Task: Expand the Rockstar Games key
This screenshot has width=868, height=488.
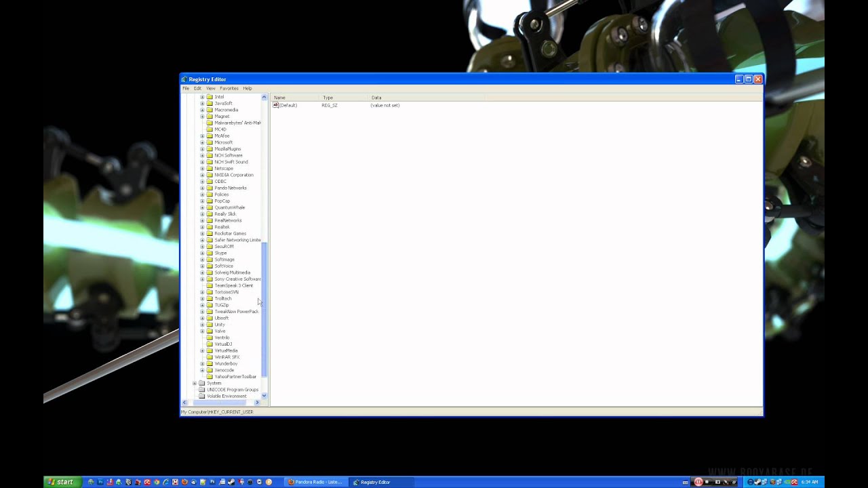Action: pos(202,234)
